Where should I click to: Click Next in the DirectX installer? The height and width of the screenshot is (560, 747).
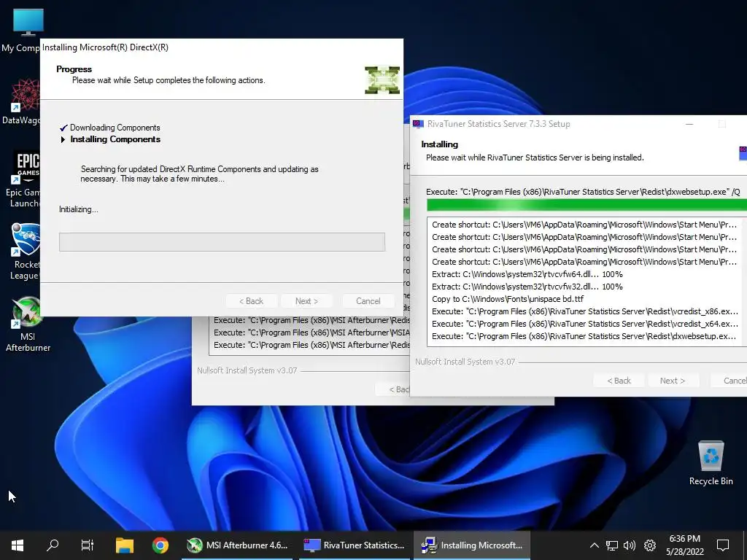tap(306, 301)
